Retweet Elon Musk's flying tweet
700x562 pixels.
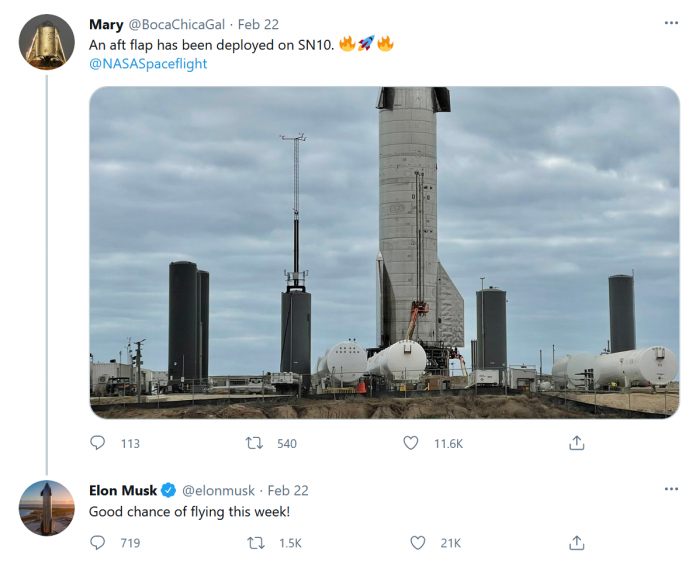(255, 543)
